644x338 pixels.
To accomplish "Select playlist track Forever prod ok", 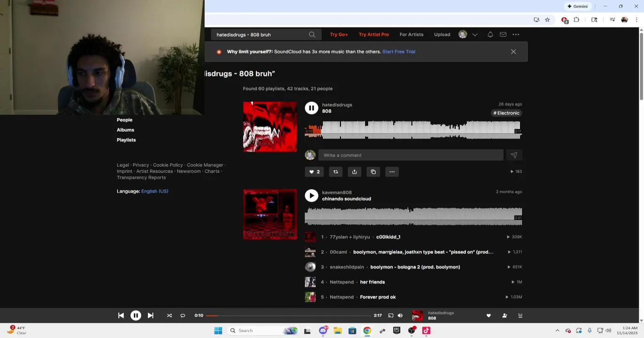I will (x=378, y=297).
